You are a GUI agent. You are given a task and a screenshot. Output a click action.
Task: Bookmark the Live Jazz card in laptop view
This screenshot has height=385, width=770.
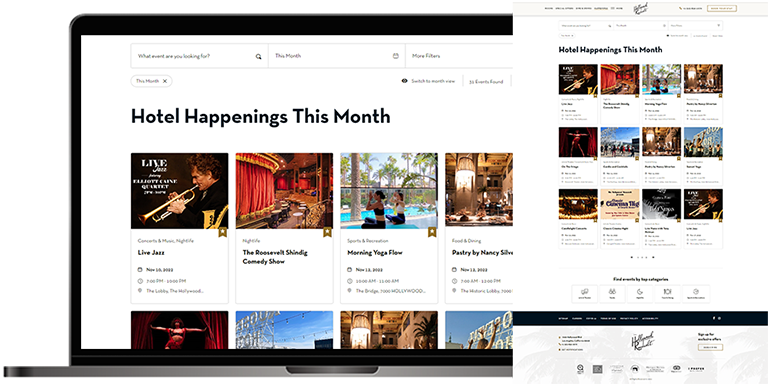[x=222, y=232]
